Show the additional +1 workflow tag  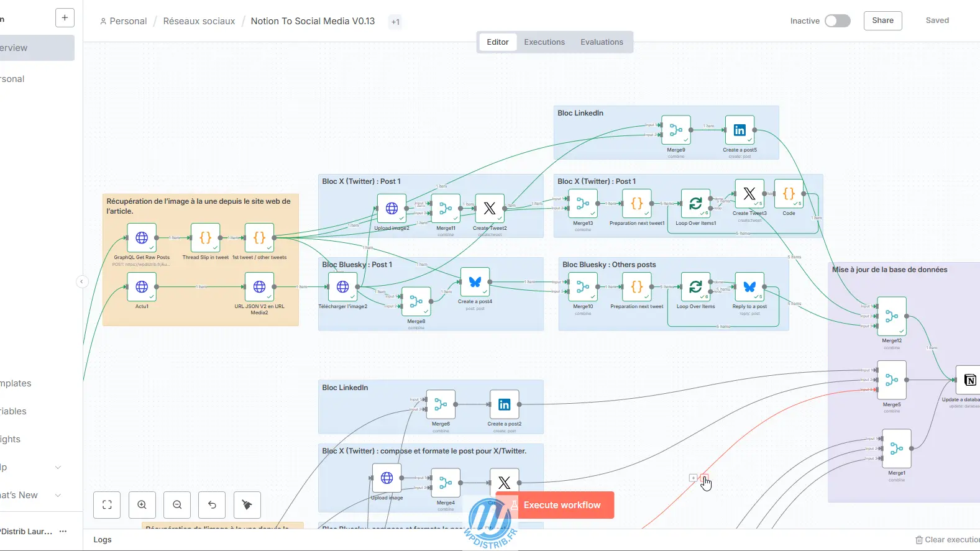tap(395, 22)
